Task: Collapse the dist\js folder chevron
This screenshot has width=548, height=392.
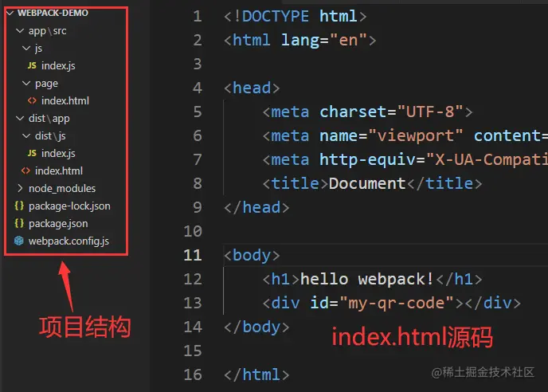Action: pyautogui.click(x=26, y=135)
